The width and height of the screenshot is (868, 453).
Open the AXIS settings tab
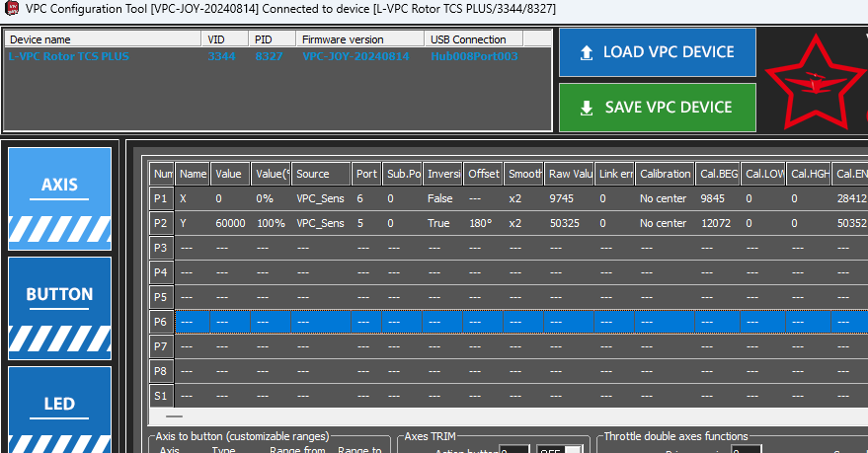coord(60,198)
